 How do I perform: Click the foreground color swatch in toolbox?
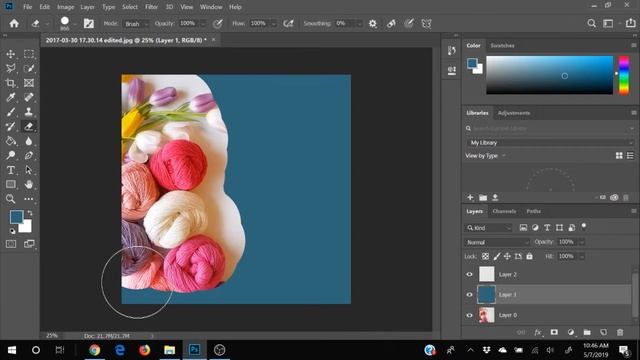click(16, 217)
